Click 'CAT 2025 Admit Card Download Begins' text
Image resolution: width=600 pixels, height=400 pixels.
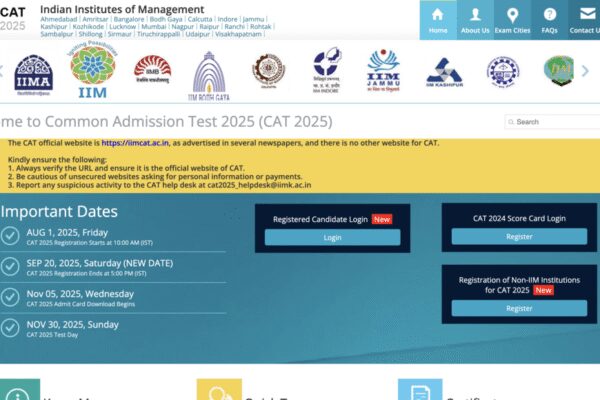[x=81, y=304]
